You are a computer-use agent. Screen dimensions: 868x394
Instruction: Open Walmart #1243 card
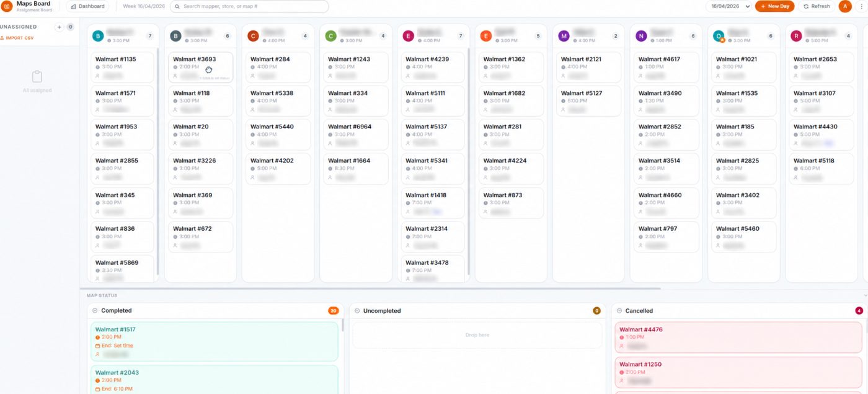click(x=356, y=67)
